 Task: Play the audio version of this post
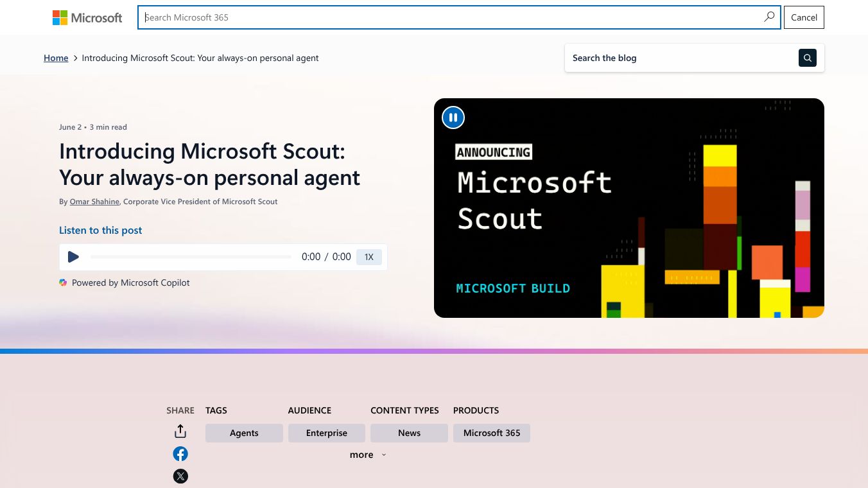click(x=73, y=257)
